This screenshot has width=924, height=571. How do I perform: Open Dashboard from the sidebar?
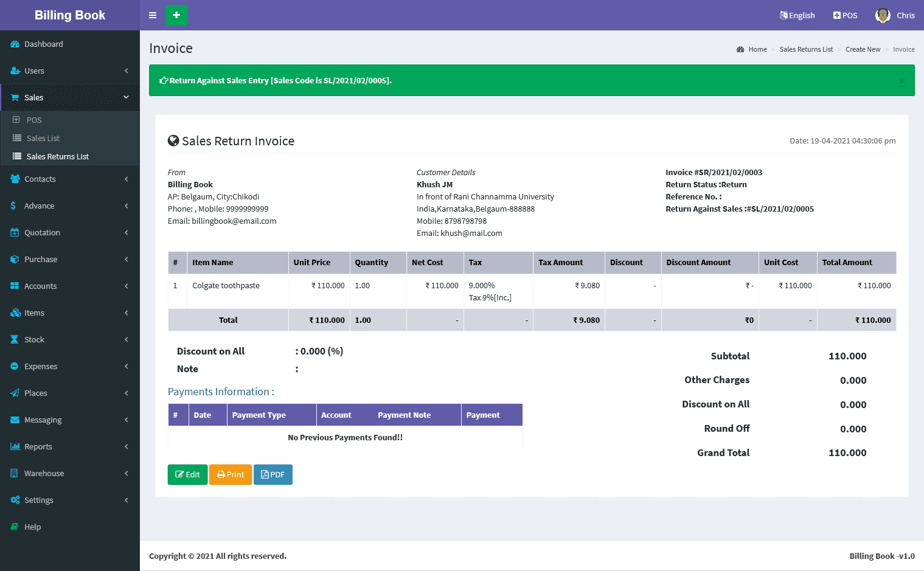coord(43,44)
